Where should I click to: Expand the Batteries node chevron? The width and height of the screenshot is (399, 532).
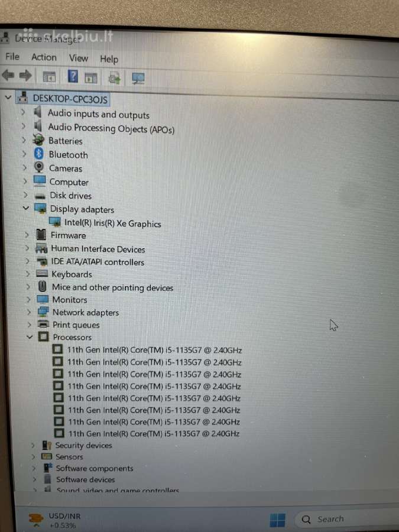tap(24, 140)
